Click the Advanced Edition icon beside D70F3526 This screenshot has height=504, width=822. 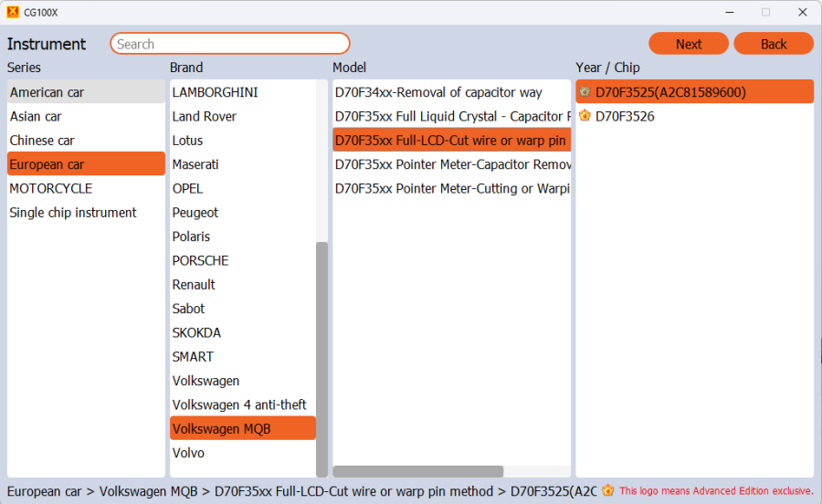(x=585, y=116)
